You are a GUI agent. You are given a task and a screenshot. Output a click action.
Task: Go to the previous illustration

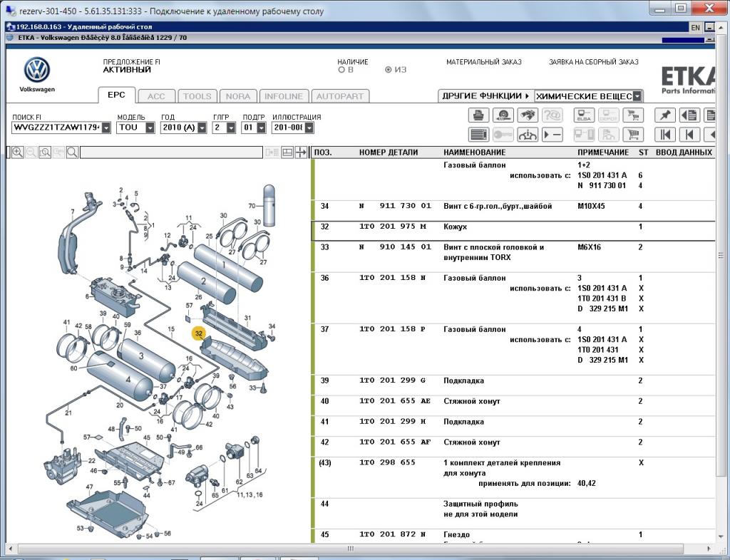(x=689, y=135)
